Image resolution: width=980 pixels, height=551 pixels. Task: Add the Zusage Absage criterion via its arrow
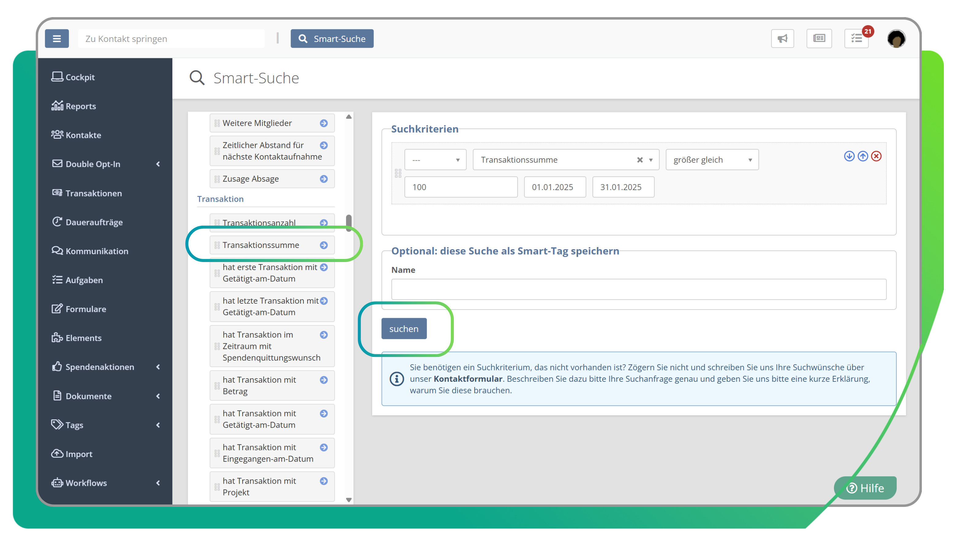(324, 179)
